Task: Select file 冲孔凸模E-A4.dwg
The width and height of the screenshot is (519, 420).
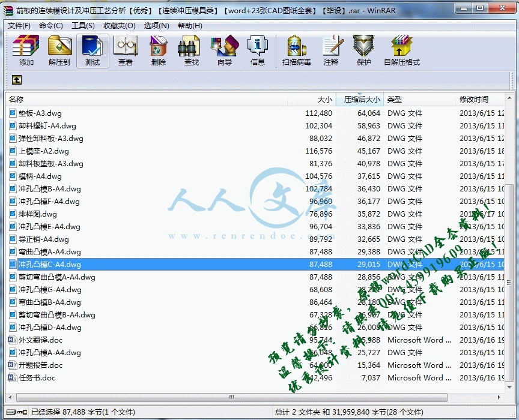Action: [49, 226]
